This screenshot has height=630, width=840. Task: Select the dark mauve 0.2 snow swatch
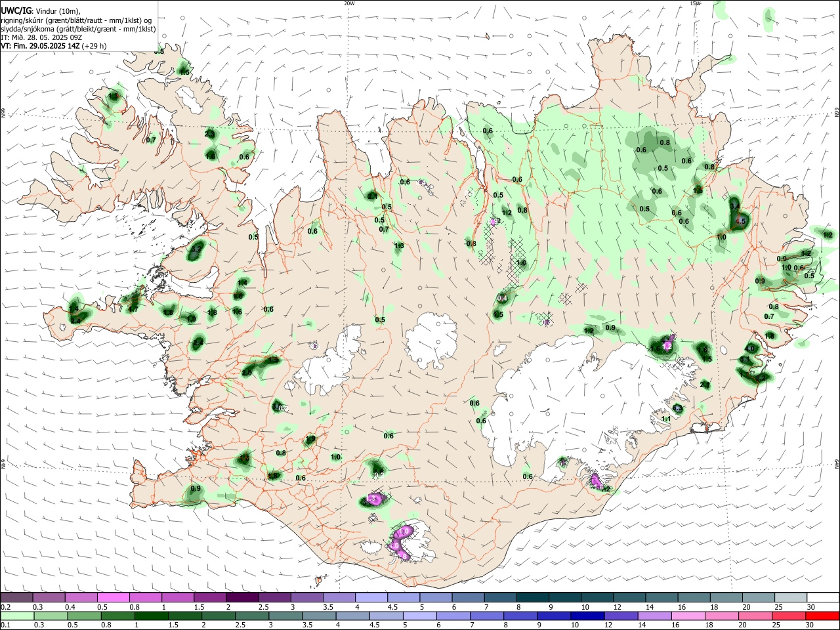17,597
